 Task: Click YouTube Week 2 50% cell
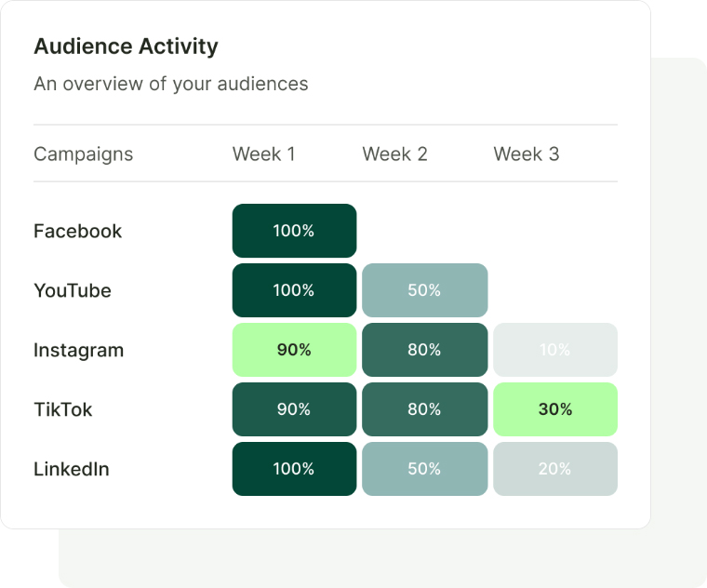424,290
